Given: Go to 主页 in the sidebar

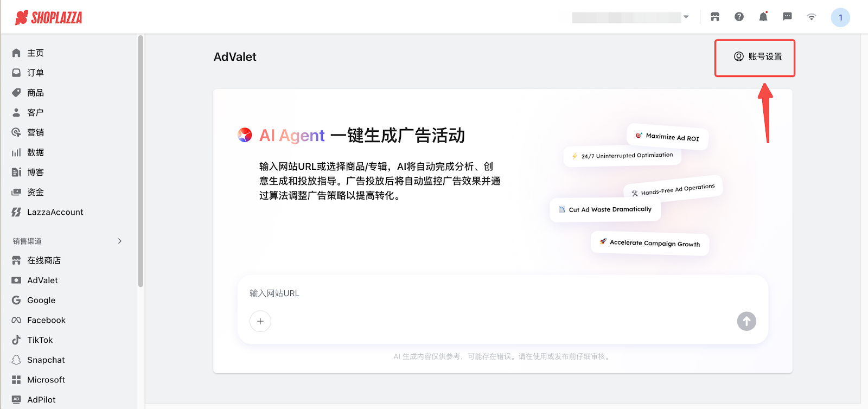Looking at the screenshot, I should coord(35,53).
